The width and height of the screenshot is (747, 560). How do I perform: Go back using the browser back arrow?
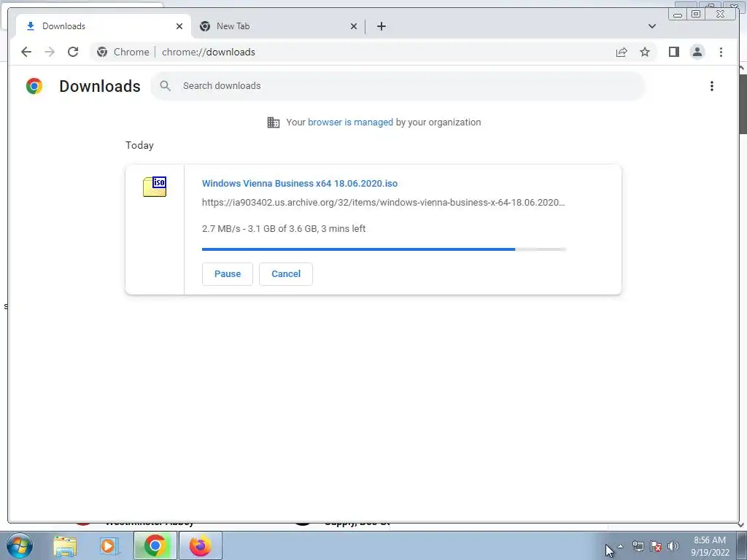click(x=26, y=52)
